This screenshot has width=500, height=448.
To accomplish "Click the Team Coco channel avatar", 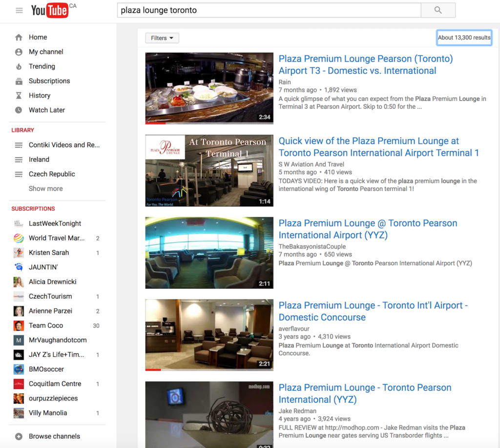I will point(19,326).
